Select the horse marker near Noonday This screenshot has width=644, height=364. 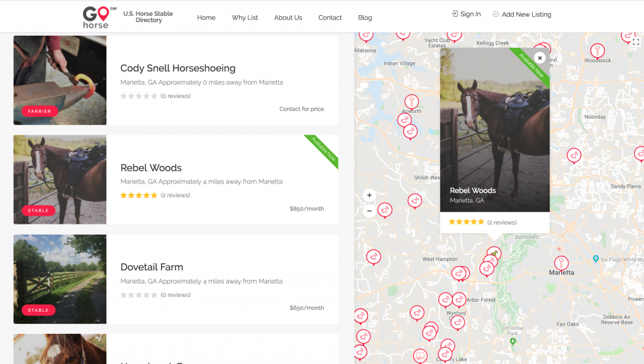click(x=574, y=156)
